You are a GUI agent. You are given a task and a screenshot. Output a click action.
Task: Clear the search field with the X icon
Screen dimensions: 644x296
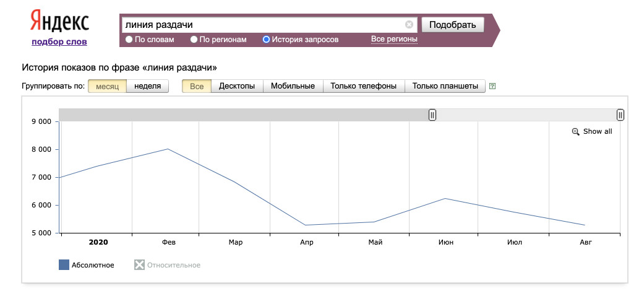409,25
